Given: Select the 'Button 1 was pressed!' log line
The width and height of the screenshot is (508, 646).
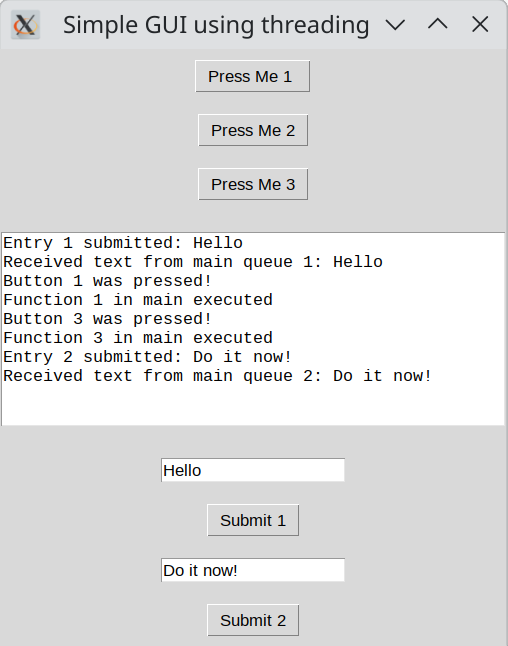Looking at the screenshot, I should coord(107,281).
